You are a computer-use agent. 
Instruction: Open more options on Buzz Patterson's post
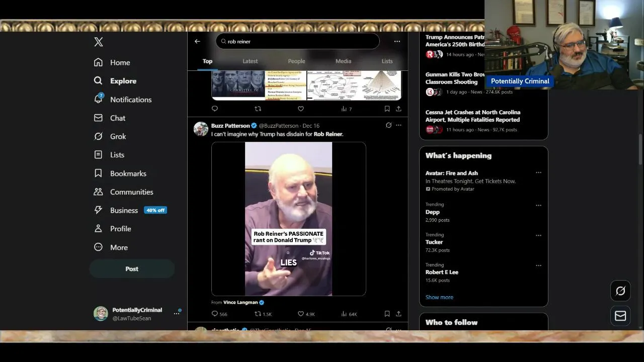398,126
